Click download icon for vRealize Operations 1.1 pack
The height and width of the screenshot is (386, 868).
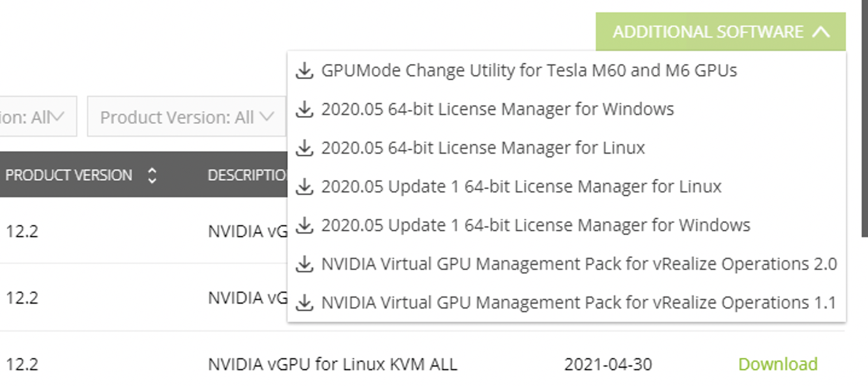click(304, 303)
